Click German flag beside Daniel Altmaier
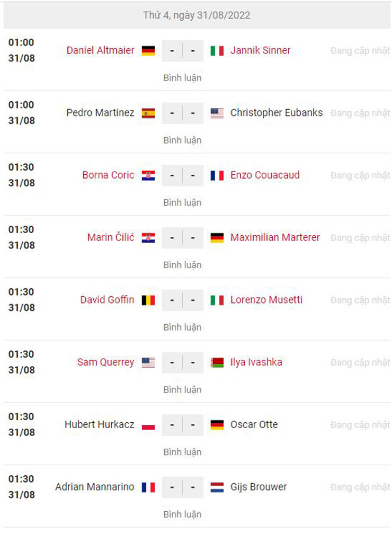Image resolution: width=392 pixels, height=534 pixels. [x=148, y=51]
